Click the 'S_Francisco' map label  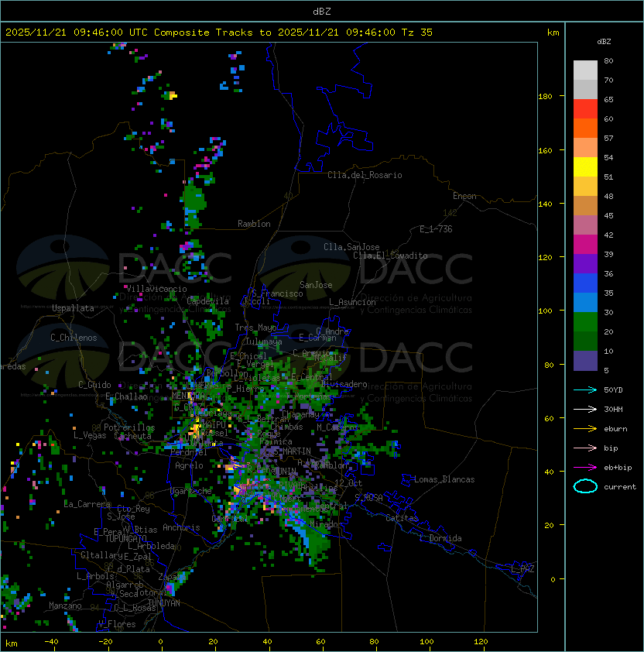[277, 293]
